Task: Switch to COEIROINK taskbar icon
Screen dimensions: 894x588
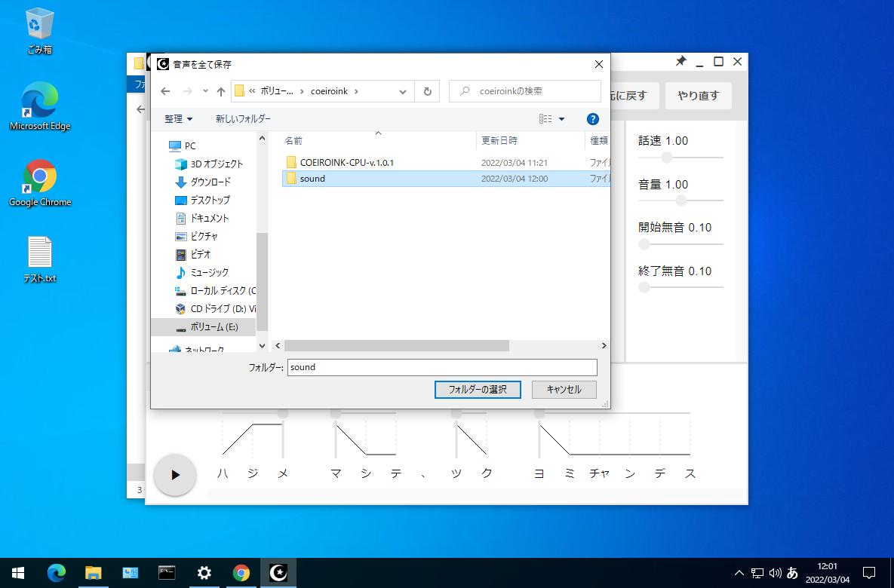Action: (278, 573)
